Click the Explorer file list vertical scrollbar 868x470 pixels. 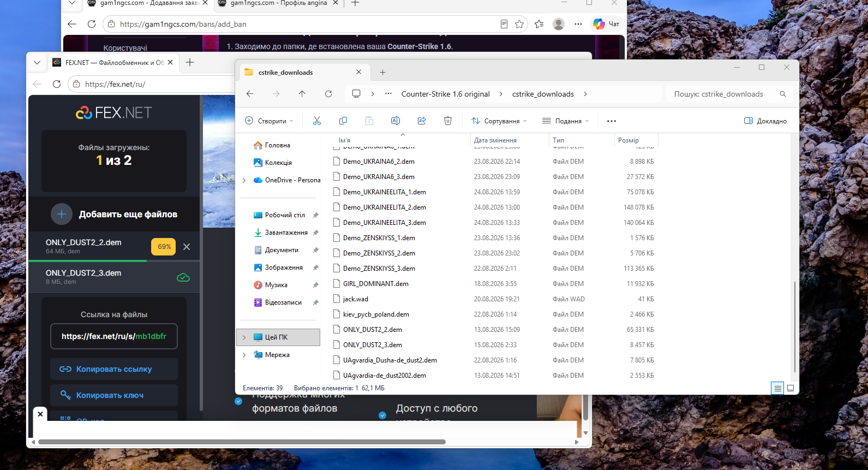(795, 326)
